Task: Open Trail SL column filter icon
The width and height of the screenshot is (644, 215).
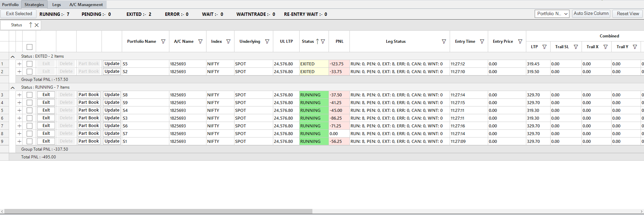Action: pos(576,47)
